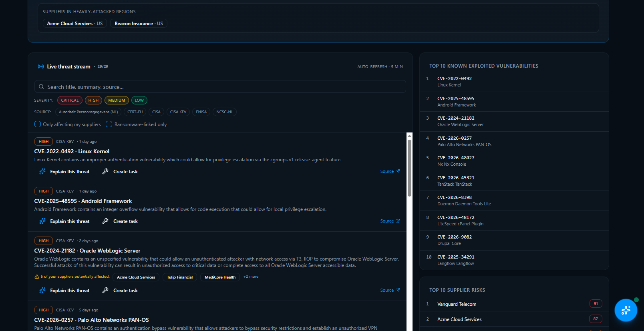This screenshot has width=644, height=331.
Task: Toggle MEDIUM severity filter
Action: pos(117,100)
